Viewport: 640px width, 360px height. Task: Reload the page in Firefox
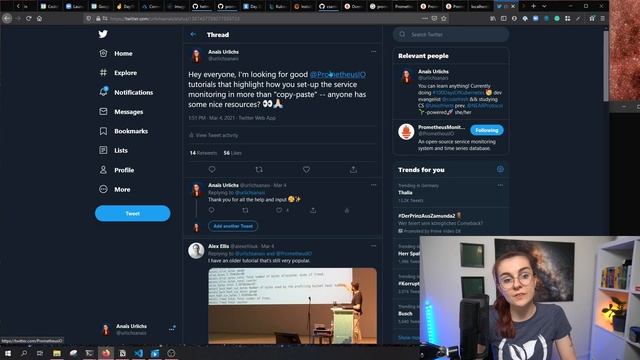29,18
